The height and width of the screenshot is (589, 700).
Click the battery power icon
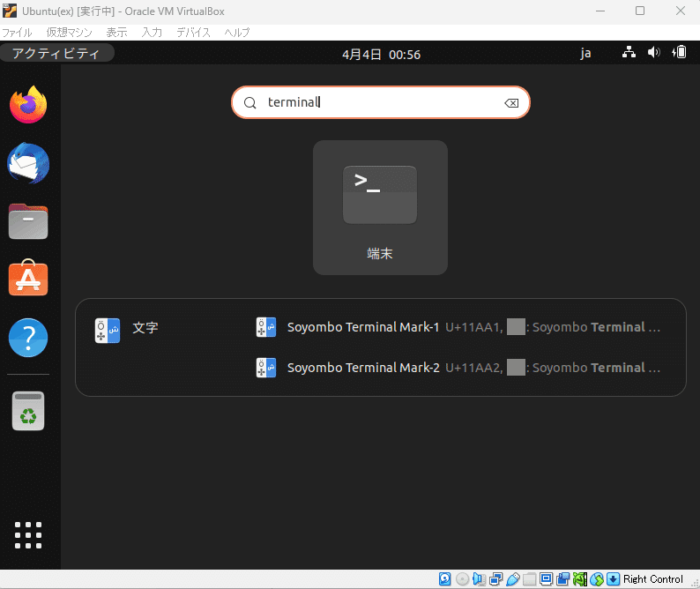pos(679,52)
